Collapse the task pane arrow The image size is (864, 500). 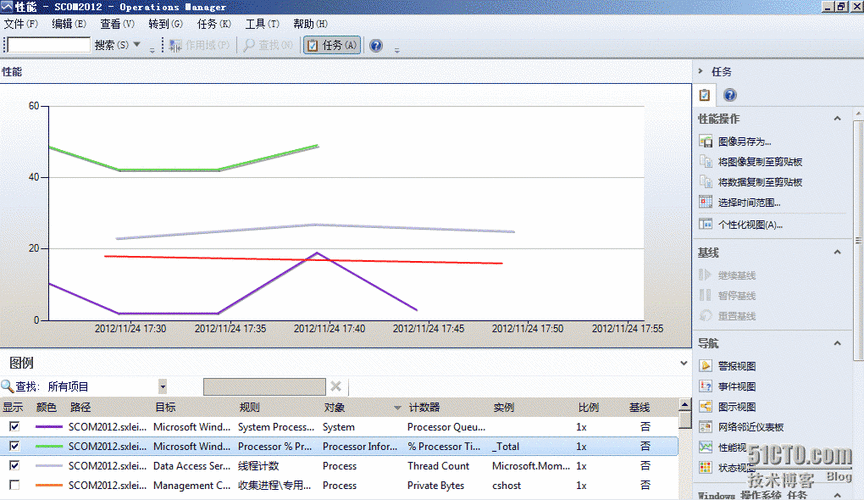pyautogui.click(x=701, y=71)
